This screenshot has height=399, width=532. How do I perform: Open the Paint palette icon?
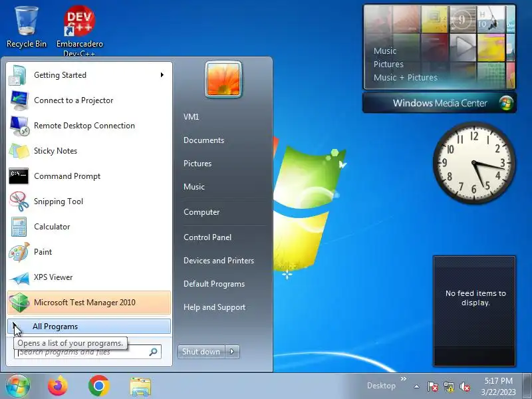[19, 252]
